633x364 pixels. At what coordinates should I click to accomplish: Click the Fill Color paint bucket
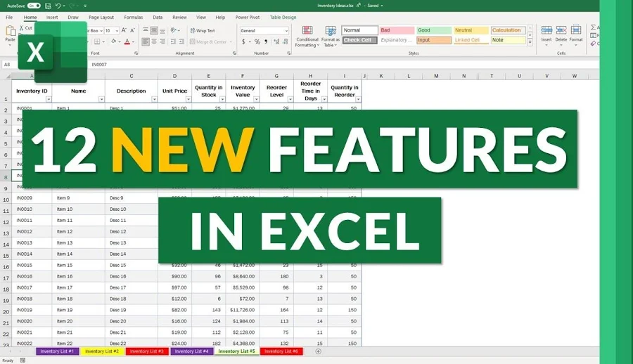tap(114, 41)
